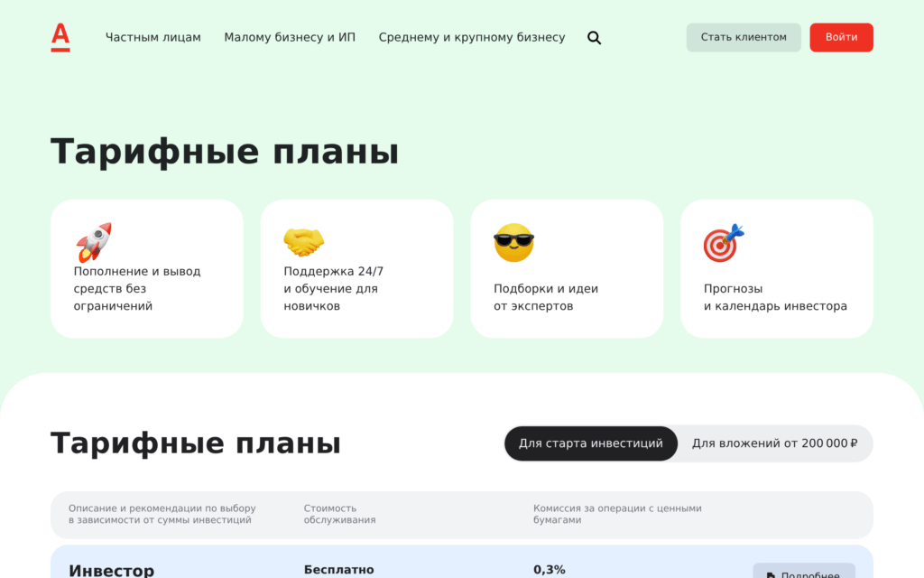
Task: Click the Пополнение и вывод средств card text
Action: [x=137, y=288]
